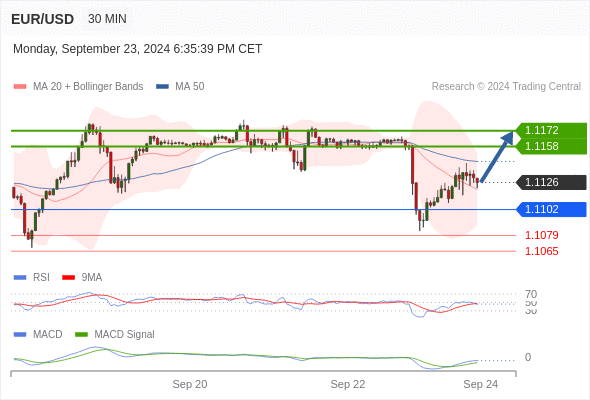
Task: Click the MACD legend label
Action: click(48, 335)
